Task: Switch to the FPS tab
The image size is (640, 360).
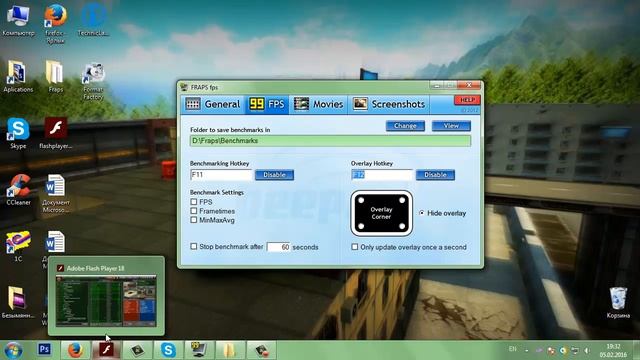Action: pos(267,104)
